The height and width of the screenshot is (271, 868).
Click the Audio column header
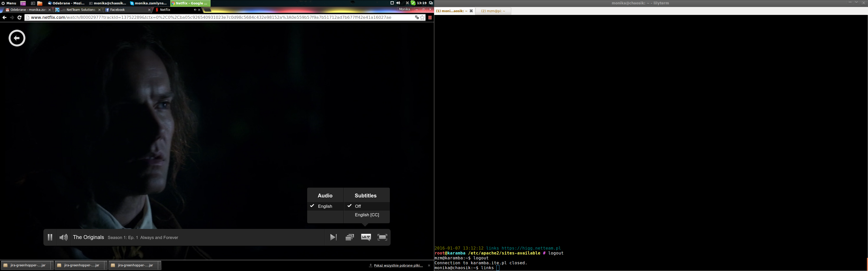(x=325, y=196)
